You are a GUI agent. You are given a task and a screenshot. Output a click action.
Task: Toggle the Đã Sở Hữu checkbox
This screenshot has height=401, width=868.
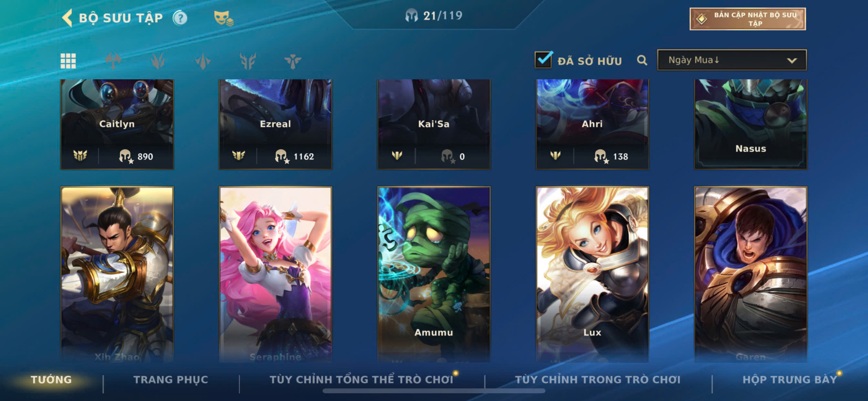pyautogui.click(x=543, y=60)
